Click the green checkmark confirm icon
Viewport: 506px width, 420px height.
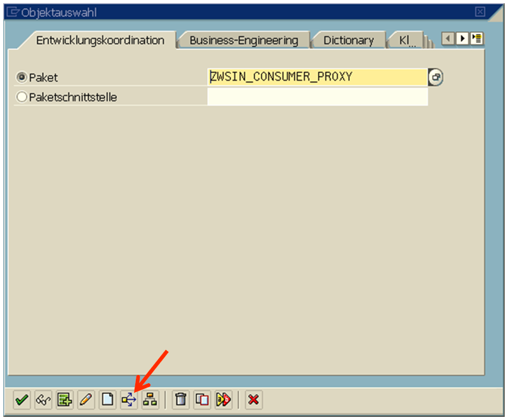pos(22,400)
